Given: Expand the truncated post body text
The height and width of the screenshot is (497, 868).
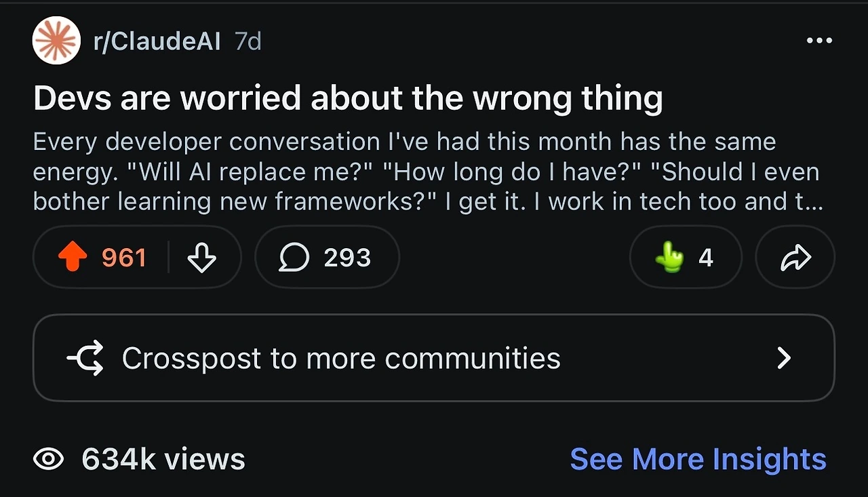Looking at the screenshot, I should 427,171.
